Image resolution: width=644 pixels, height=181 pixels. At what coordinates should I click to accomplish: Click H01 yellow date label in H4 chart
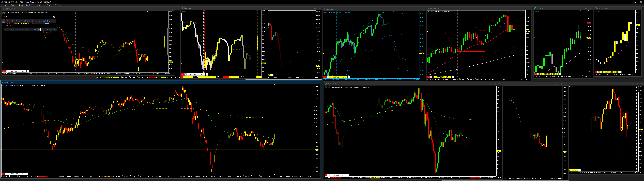(338, 77)
